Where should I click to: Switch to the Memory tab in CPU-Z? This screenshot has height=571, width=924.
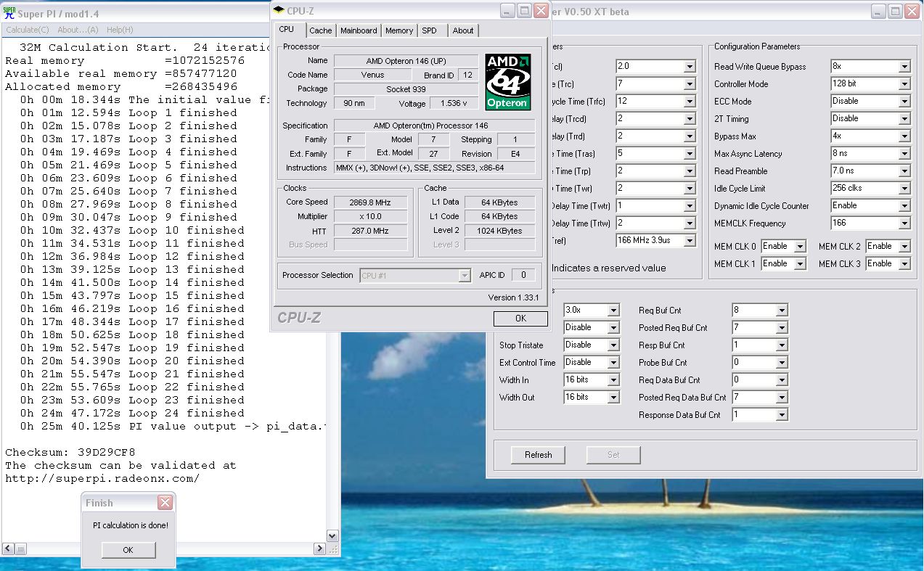[399, 30]
